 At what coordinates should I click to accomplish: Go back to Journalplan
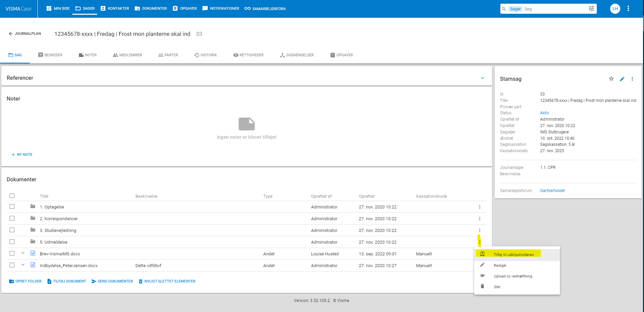coord(25,34)
